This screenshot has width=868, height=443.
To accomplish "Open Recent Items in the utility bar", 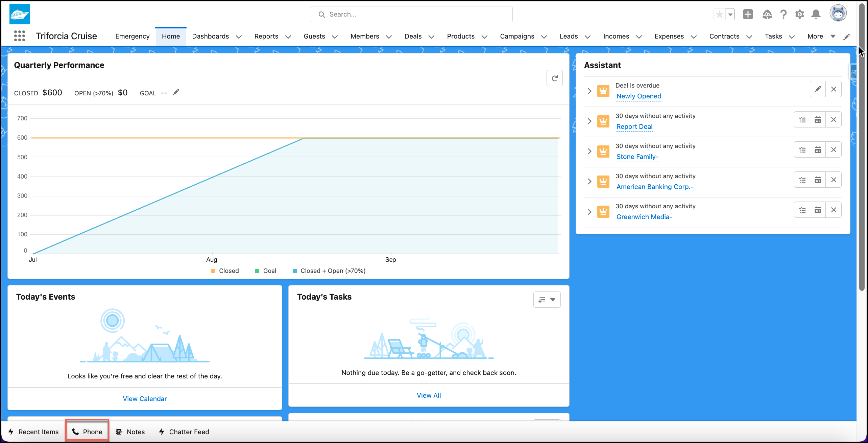I will [x=33, y=432].
